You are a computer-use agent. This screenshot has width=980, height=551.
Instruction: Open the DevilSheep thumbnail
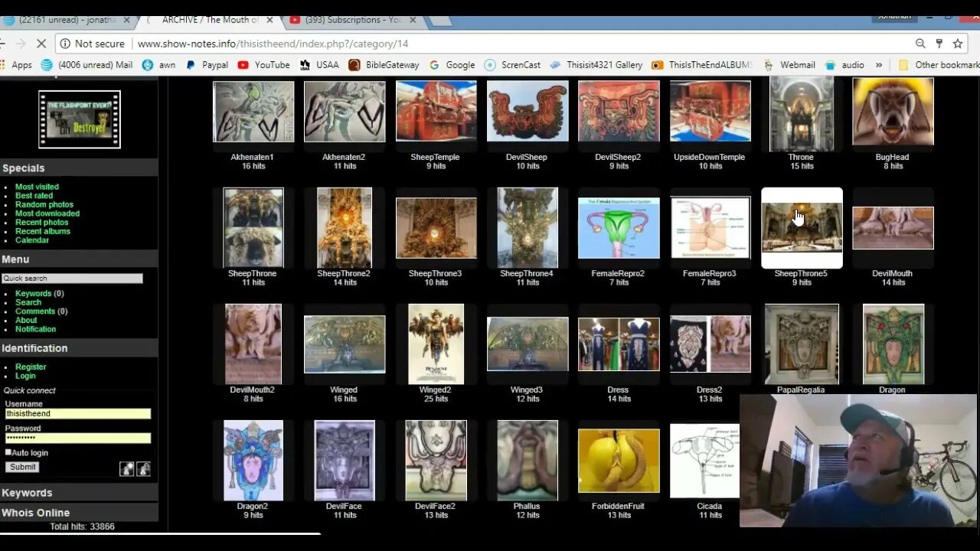[x=528, y=112]
